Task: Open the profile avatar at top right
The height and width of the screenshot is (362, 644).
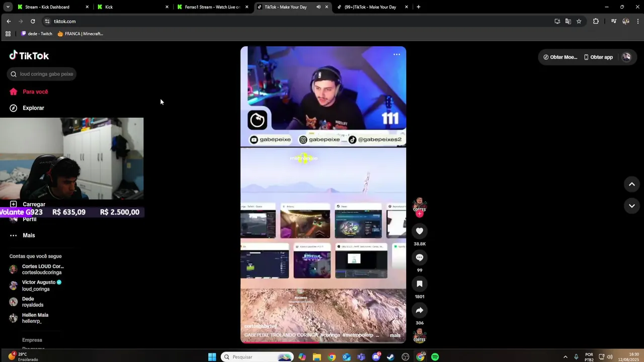Action: tap(626, 57)
